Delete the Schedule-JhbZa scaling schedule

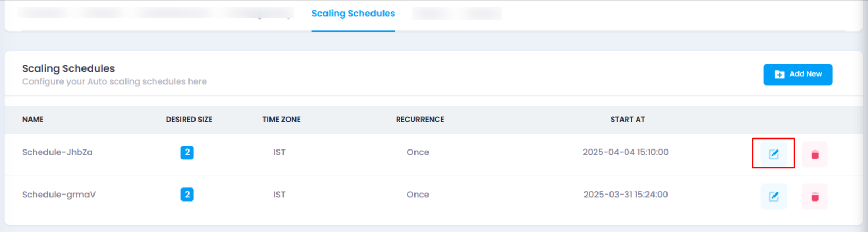pyautogui.click(x=815, y=154)
